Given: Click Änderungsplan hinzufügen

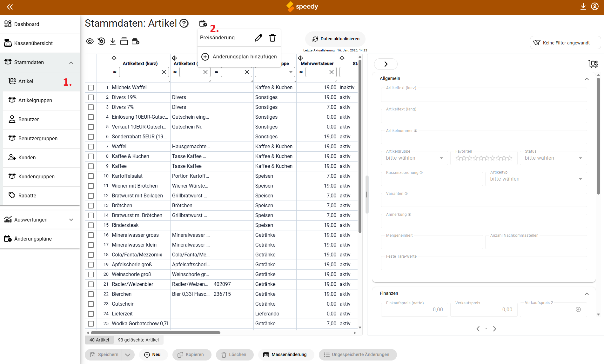Looking at the screenshot, I should [x=239, y=56].
